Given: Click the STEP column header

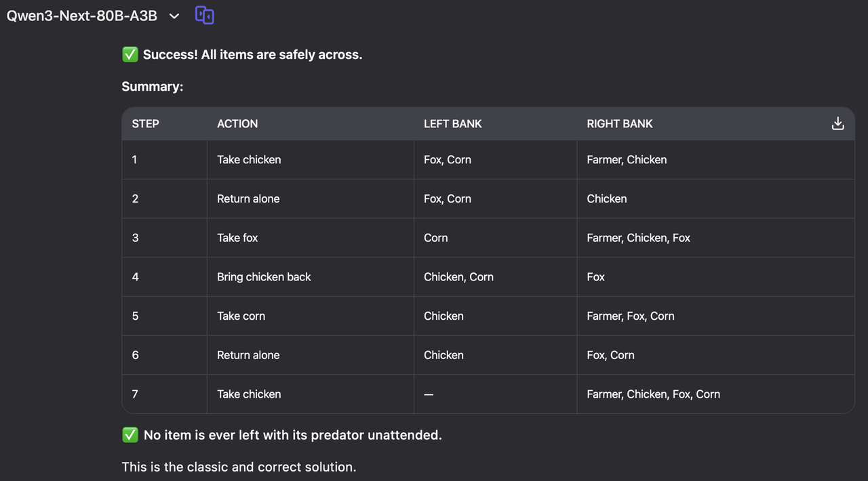Looking at the screenshot, I should click(x=146, y=124).
